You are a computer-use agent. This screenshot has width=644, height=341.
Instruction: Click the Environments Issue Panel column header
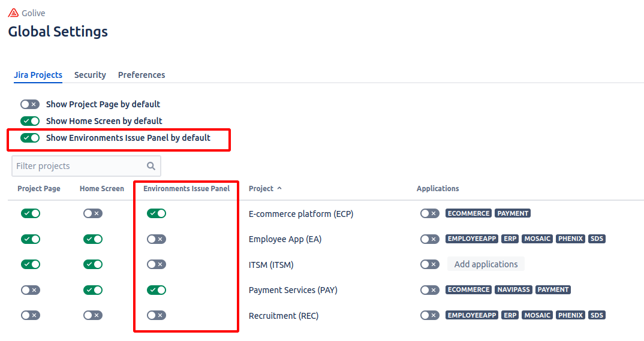click(x=186, y=188)
